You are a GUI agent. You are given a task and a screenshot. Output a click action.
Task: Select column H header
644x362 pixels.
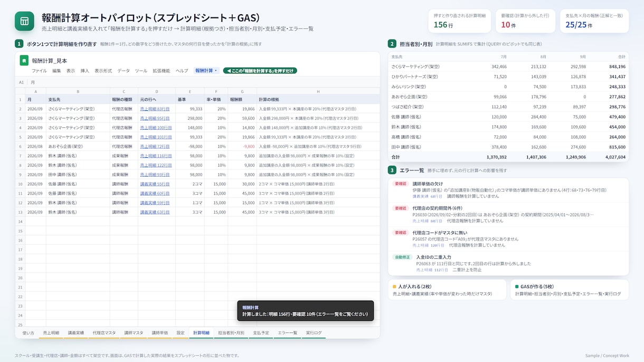click(318, 91)
